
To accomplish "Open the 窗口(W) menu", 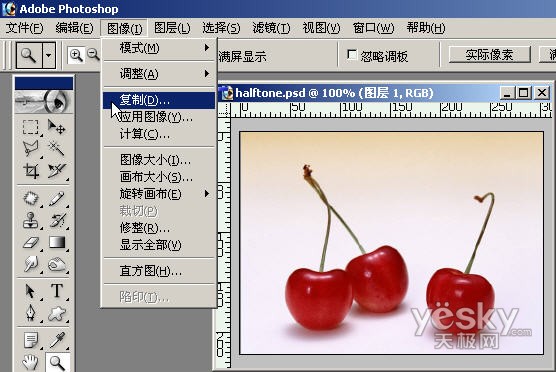I will coord(373,28).
